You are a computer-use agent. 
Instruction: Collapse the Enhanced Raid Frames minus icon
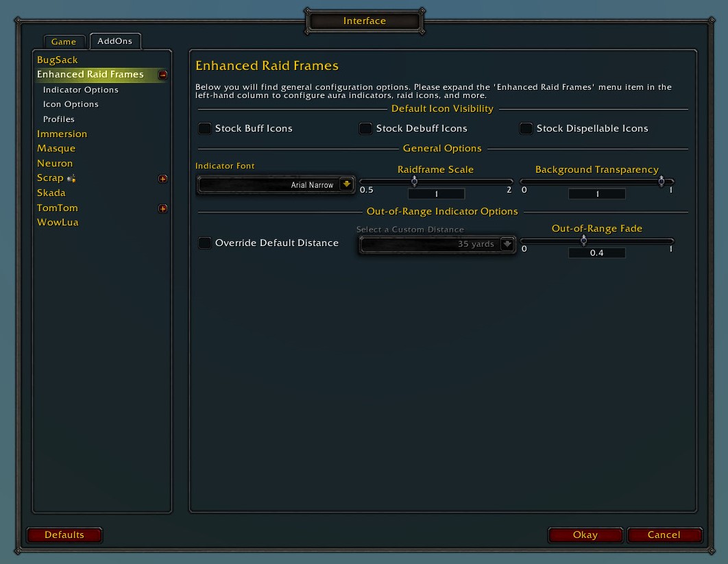(162, 75)
